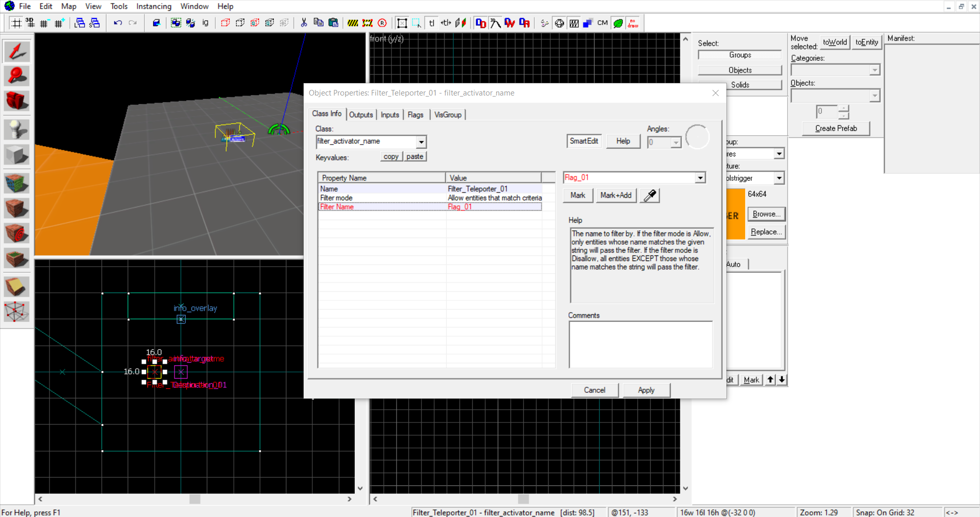Open the Clipping tool

17,287
